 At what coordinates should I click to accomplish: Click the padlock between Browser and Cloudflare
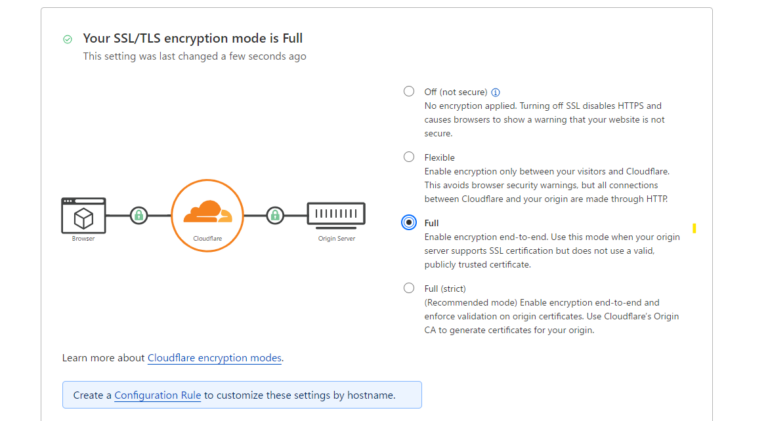[139, 215]
